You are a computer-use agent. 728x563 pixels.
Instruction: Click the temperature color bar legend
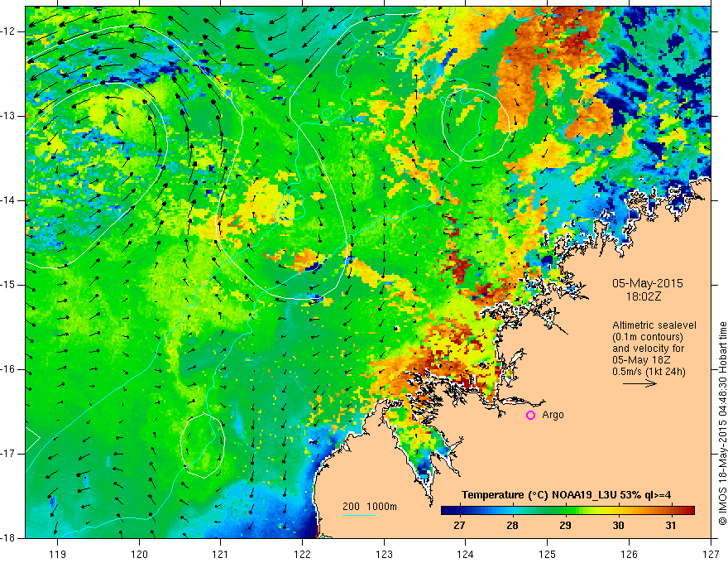coord(568,511)
